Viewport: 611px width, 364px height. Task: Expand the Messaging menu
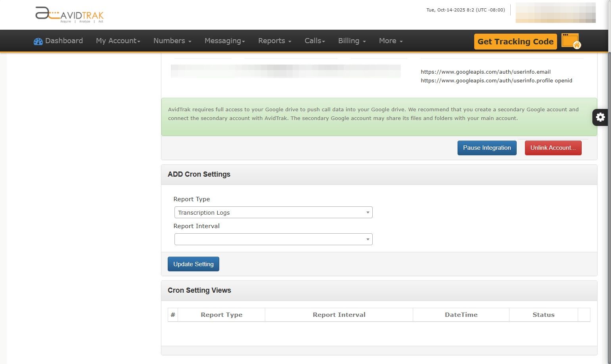pos(225,41)
